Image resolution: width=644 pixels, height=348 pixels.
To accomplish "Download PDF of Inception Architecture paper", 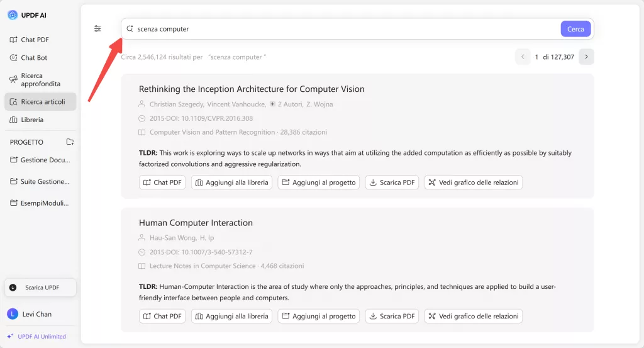I will point(392,182).
